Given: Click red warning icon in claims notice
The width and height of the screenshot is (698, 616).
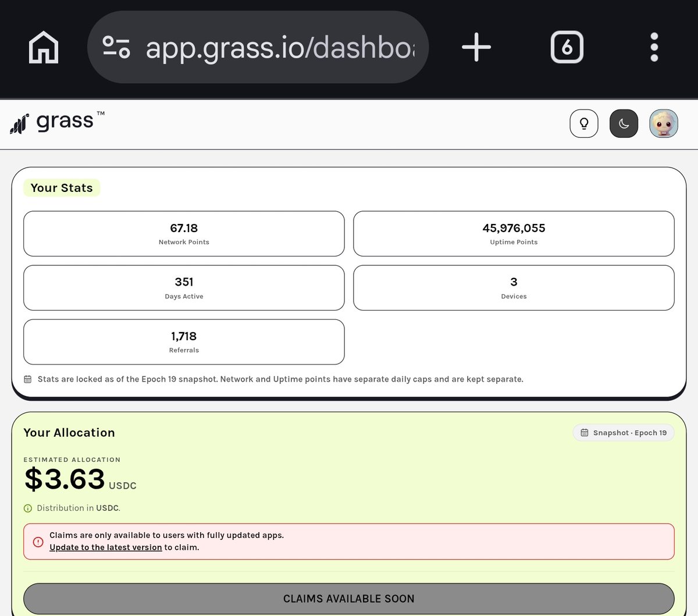Looking at the screenshot, I should point(38,542).
